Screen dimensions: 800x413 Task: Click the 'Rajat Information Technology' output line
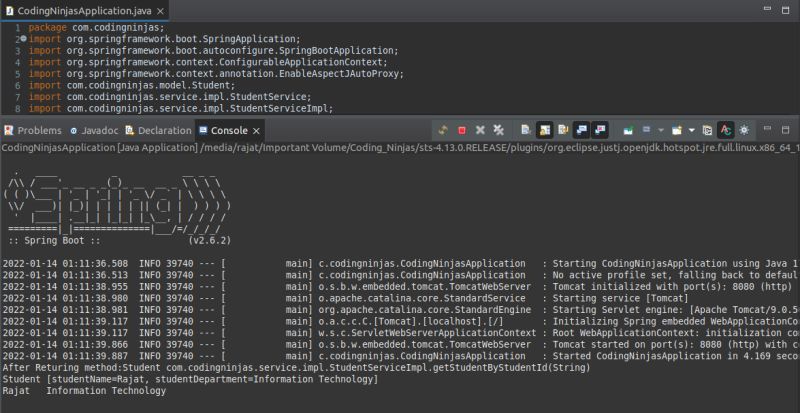point(84,391)
